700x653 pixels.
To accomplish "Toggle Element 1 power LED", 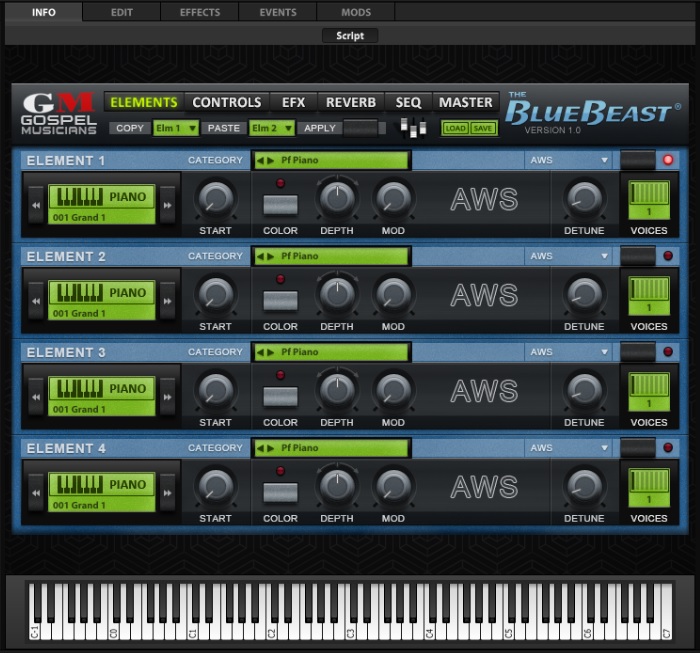I will [668, 160].
